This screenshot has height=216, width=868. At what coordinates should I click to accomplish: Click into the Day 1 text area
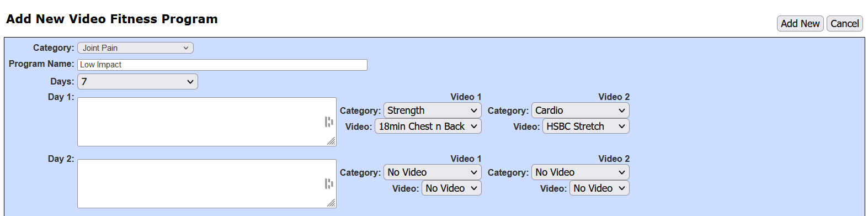(x=207, y=122)
